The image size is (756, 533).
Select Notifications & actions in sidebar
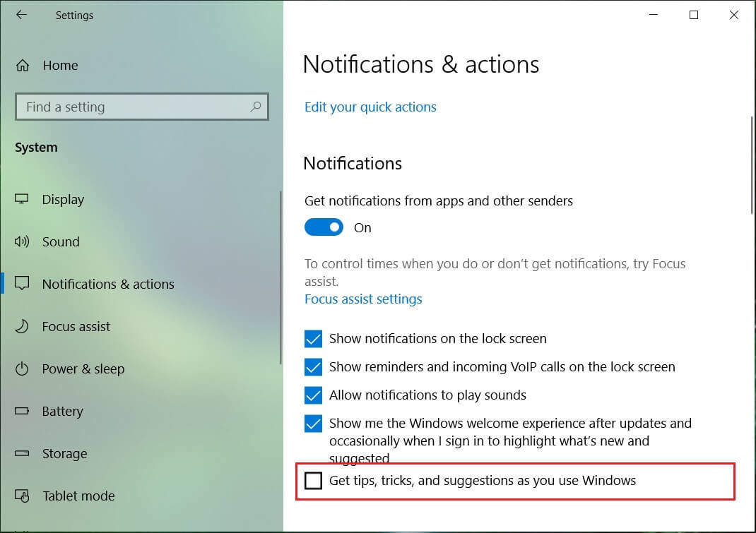[108, 284]
